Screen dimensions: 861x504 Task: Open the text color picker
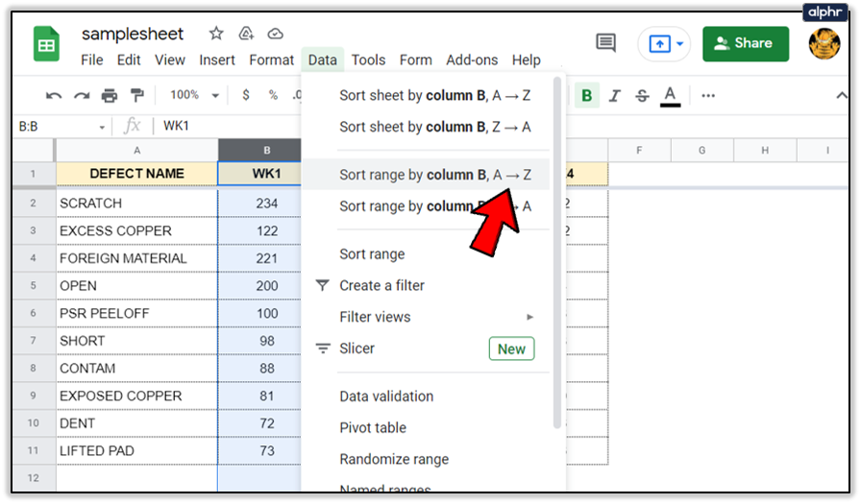[670, 96]
